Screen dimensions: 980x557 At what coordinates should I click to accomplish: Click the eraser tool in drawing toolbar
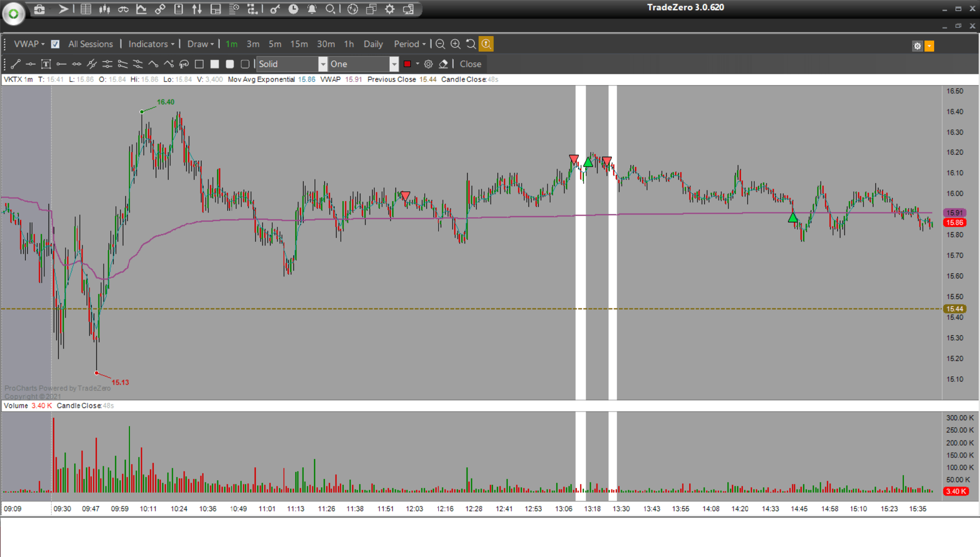click(443, 64)
